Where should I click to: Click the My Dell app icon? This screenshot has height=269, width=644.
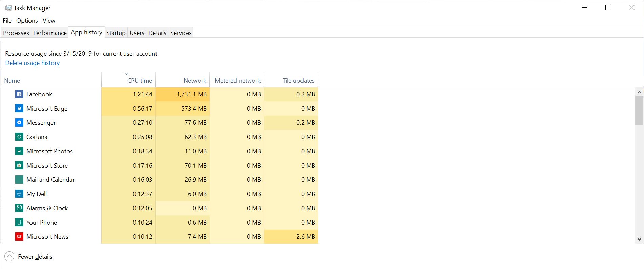tap(19, 194)
